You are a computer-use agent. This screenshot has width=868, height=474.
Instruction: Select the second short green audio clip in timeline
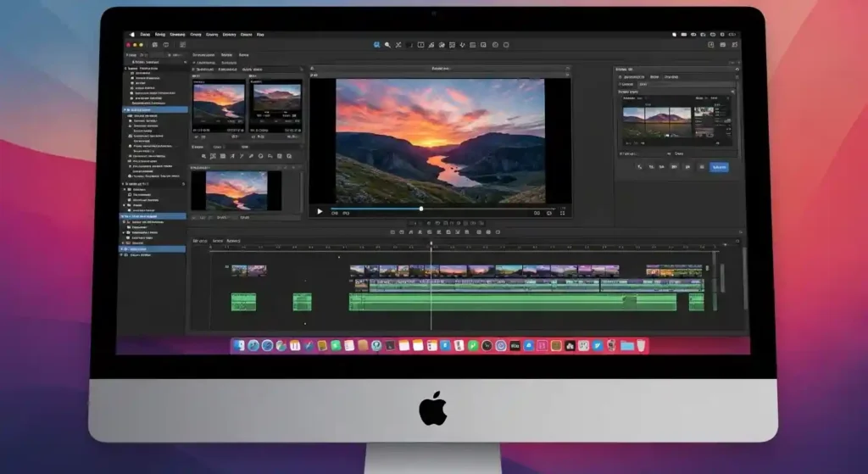click(x=303, y=302)
